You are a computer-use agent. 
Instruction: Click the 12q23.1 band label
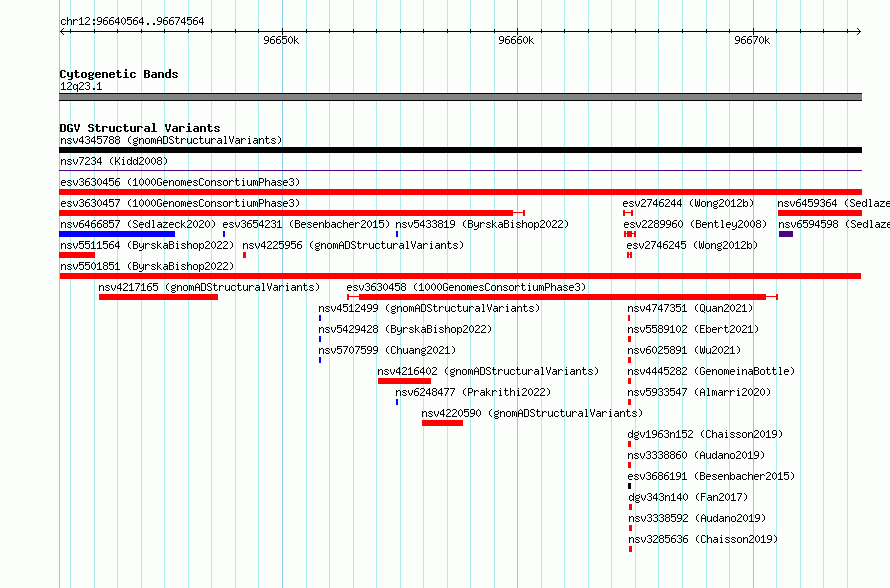(x=81, y=86)
